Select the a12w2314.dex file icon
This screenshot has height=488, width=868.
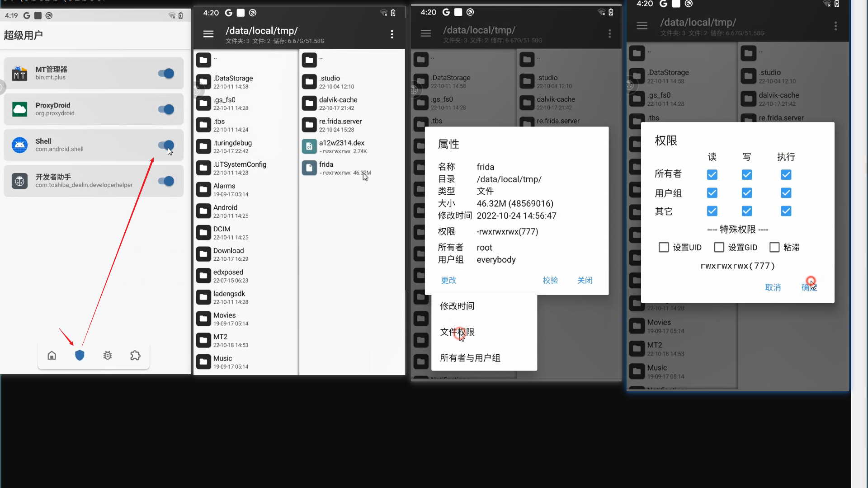pos(309,146)
